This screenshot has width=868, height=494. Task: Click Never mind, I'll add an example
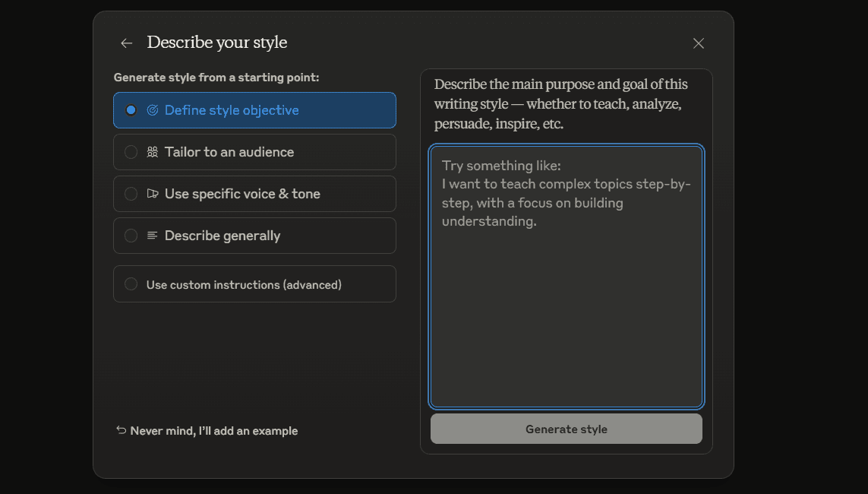point(213,431)
